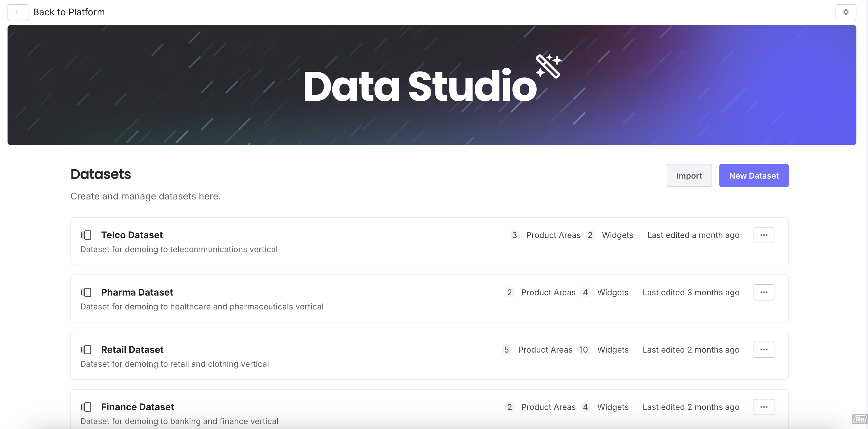Viewport: 868px width, 429px height.
Task: Click the Retail Dataset widgets count badge
Action: [x=583, y=349]
